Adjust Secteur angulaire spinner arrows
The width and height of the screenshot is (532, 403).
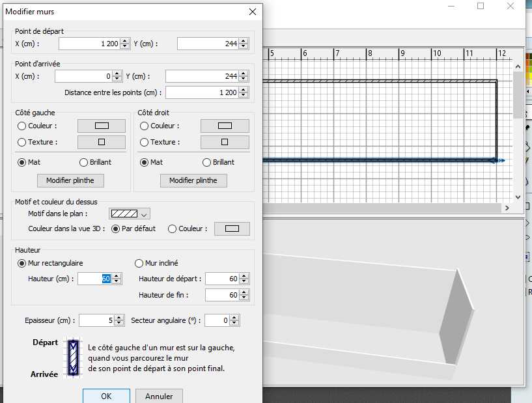click(234, 320)
